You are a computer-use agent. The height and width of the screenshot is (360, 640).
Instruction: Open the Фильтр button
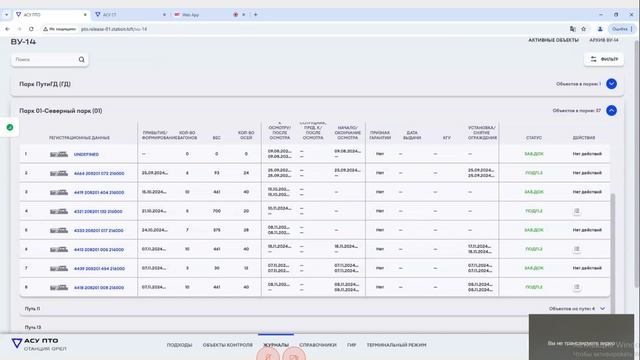(x=603, y=59)
